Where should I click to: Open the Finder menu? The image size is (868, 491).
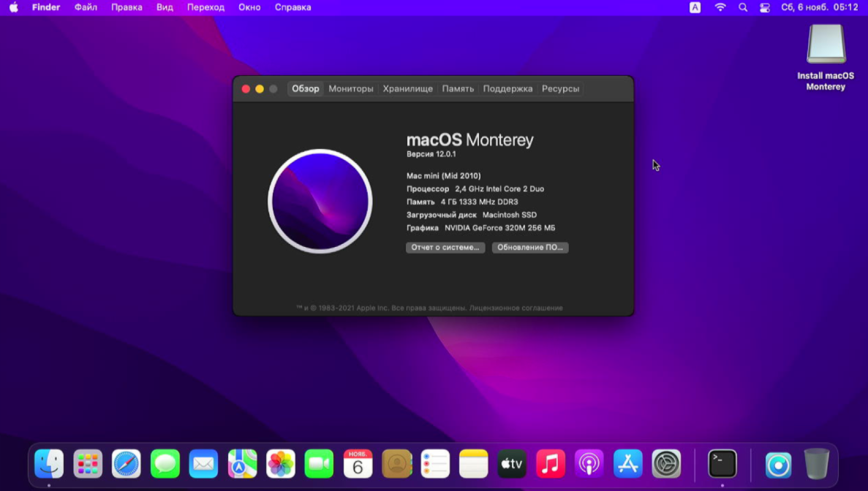[46, 7]
